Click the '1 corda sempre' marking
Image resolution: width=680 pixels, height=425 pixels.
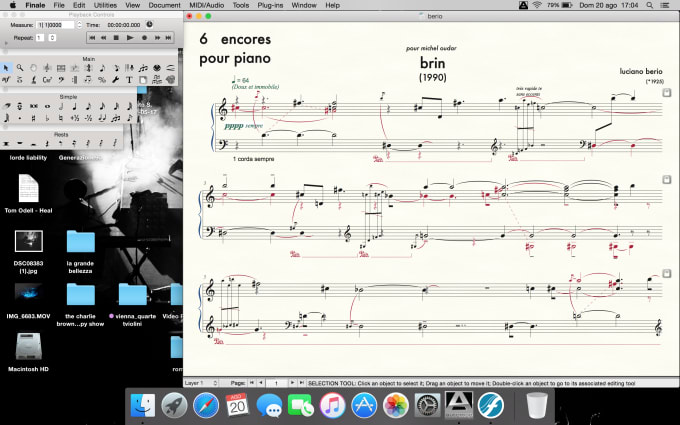pos(254,159)
